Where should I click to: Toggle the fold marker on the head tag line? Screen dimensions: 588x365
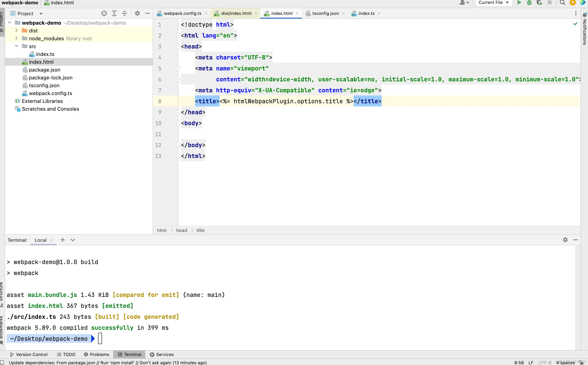[x=178, y=47]
